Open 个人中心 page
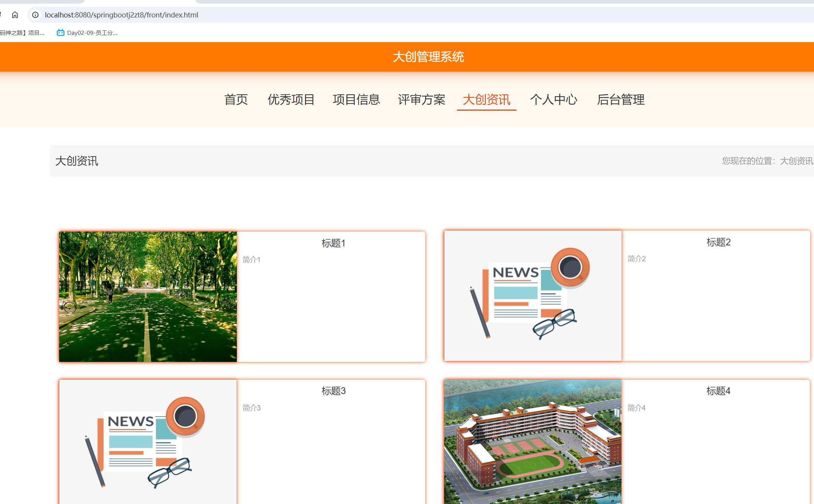The height and width of the screenshot is (504, 814). (554, 100)
